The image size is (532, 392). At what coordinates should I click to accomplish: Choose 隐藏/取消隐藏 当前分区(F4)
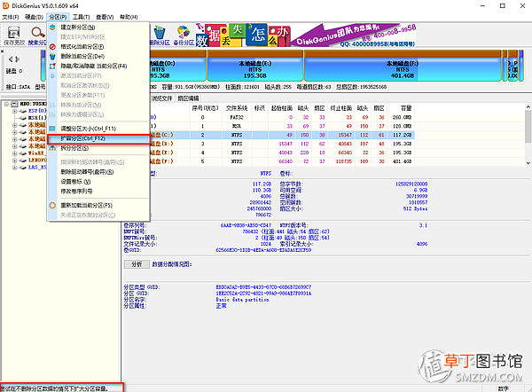98,66
